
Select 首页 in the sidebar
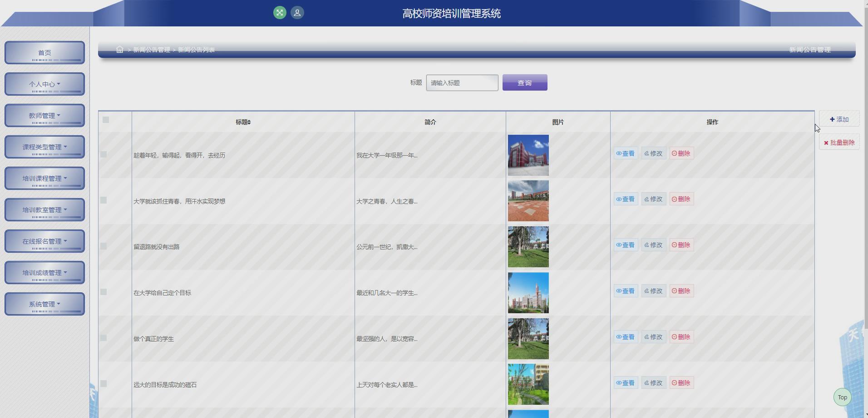pos(44,52)
